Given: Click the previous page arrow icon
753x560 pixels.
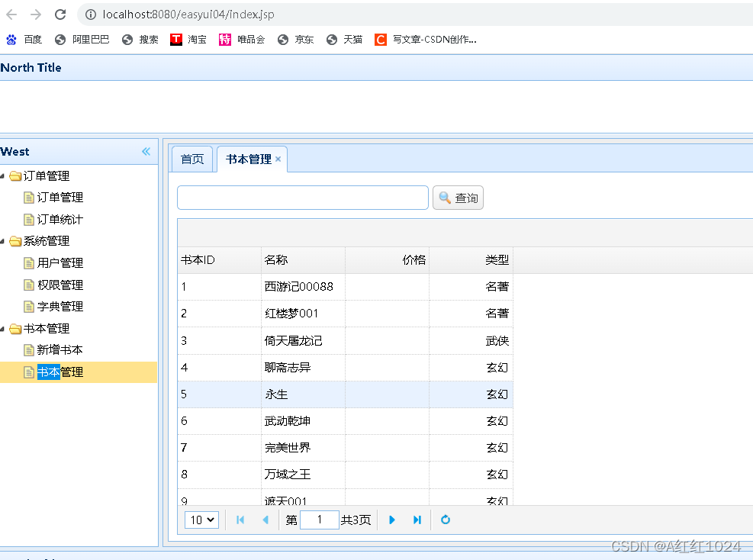Looking at the screenshot, I should click(x=265, y=520).
